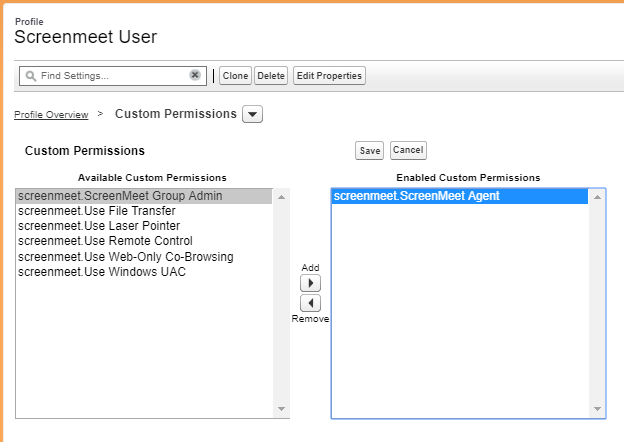Click the Add right-arrow button
This screenshot has width=624, height=442.
click(x=310, y=283)
